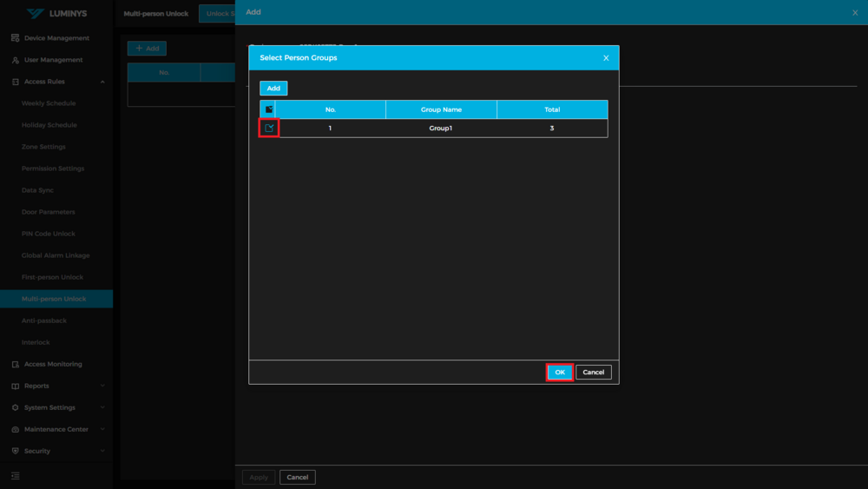
Task: Click the Access Monitoring icon in sidebar
Action: 16,364
